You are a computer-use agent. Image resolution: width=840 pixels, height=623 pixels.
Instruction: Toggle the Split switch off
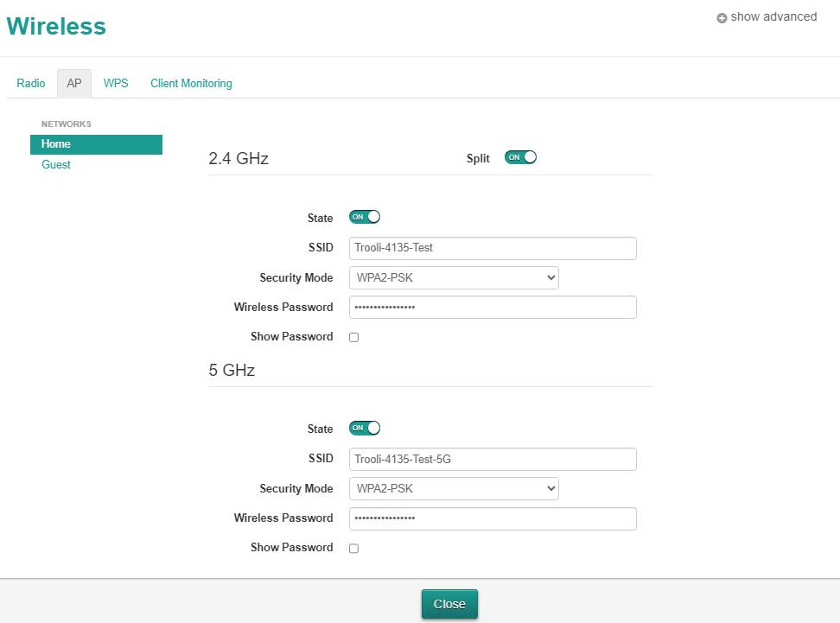(520, 157)
